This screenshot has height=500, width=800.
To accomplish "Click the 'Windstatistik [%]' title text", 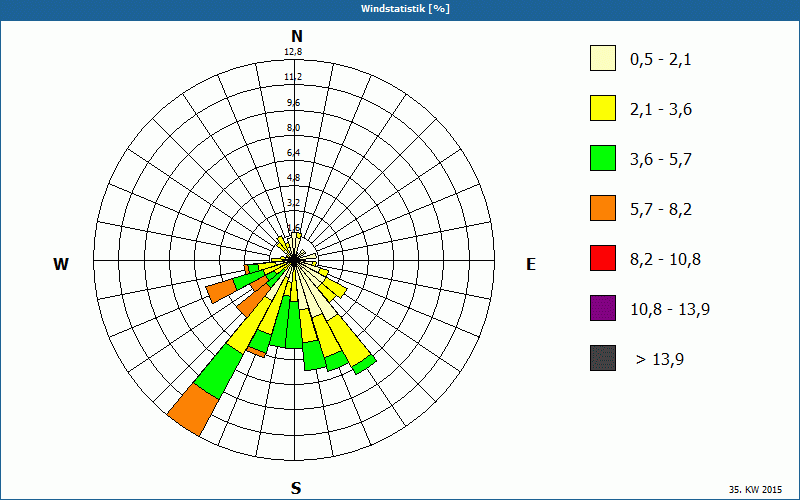I will click(x=405, y=9).
